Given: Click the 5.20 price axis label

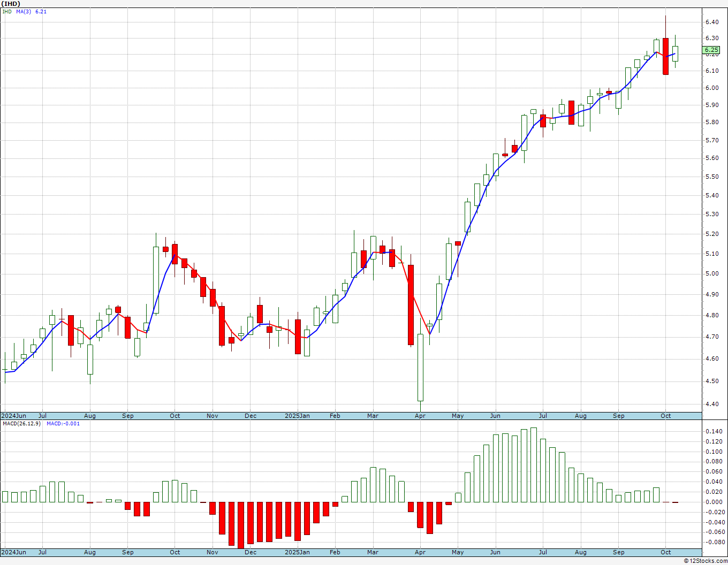Looking at the screenshot, I should 711,234.
